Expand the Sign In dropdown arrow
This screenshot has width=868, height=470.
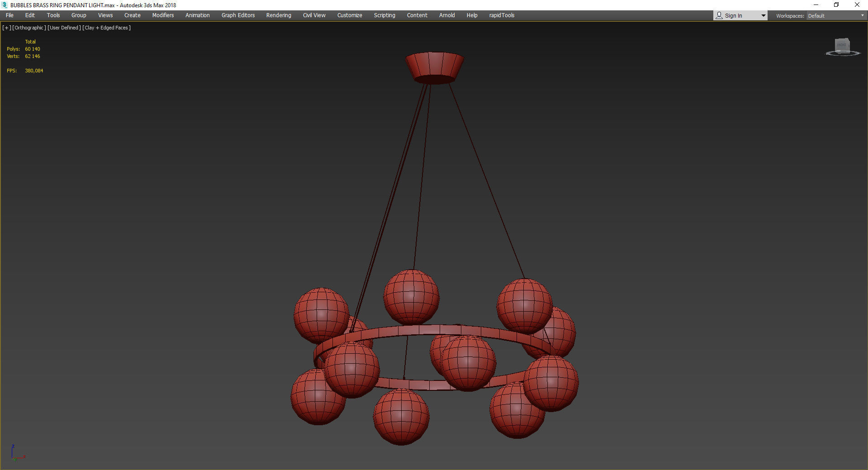pyautogui.click(x=764, y=16)
